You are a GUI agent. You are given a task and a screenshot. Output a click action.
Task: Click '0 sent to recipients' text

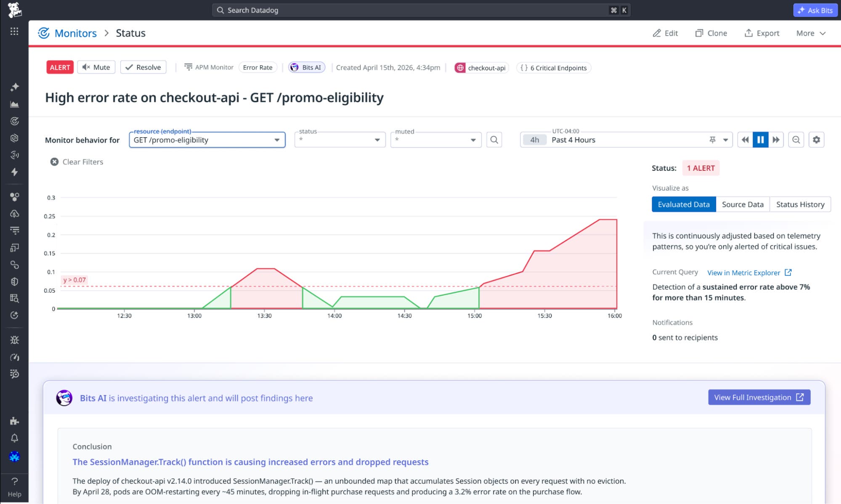[x=685, y=337]
